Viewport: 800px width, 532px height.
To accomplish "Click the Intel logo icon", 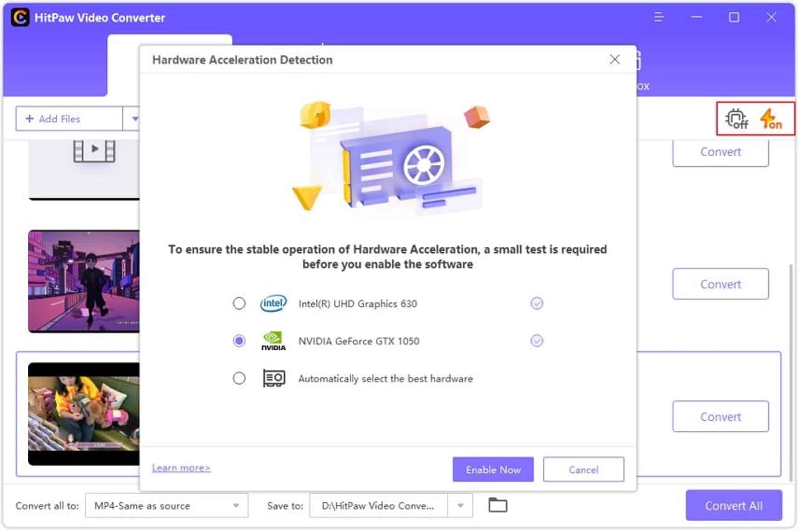I will (x=273, y=304).
